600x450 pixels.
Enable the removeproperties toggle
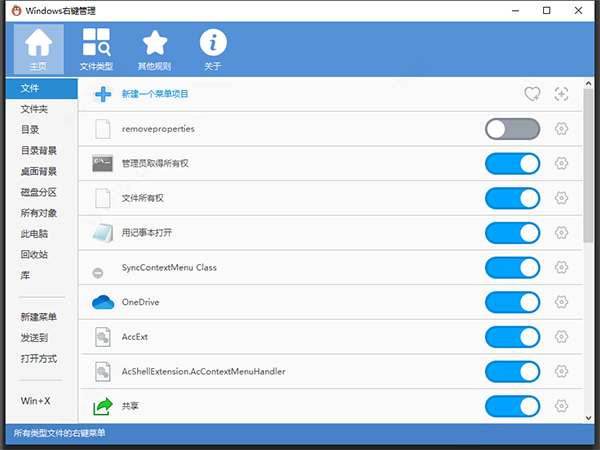[x=512, y=129]
